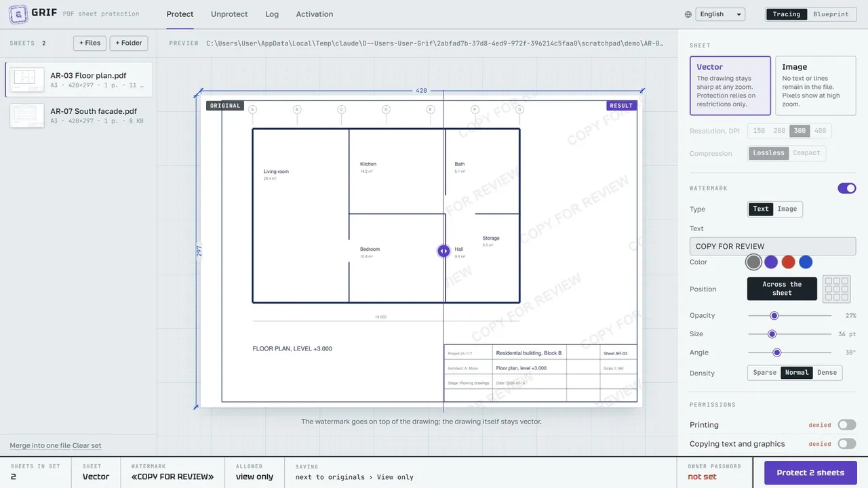Viewport: 868px width, 488px height.
Task: Click the + Folder button
Action: coord(129,43)
